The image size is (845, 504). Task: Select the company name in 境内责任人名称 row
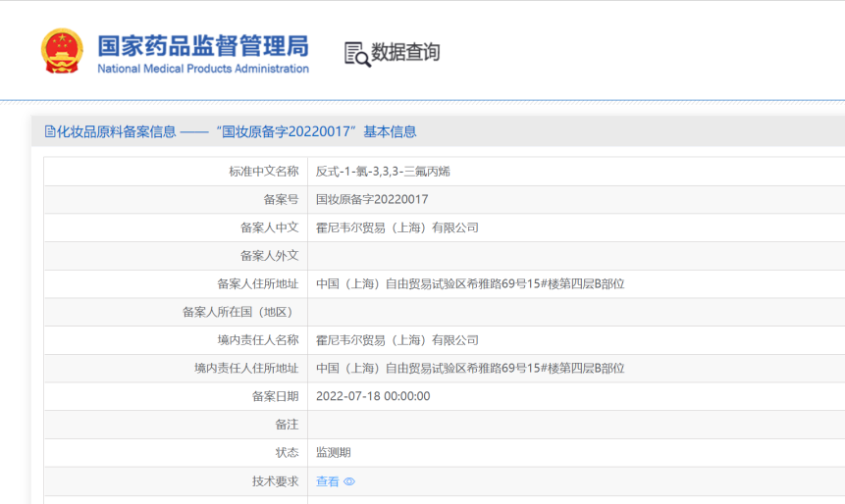(x=397, y=340)
